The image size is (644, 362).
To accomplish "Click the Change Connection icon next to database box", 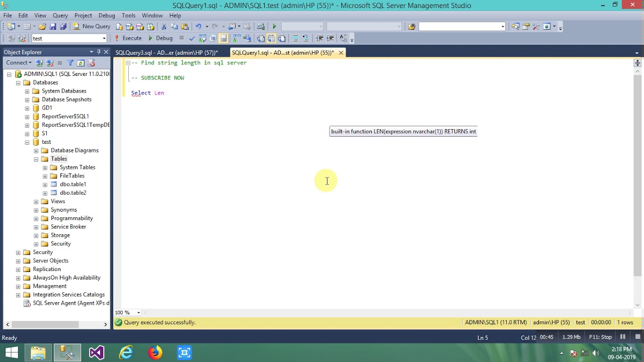I will pyautogui.click(x=22, y=38).
